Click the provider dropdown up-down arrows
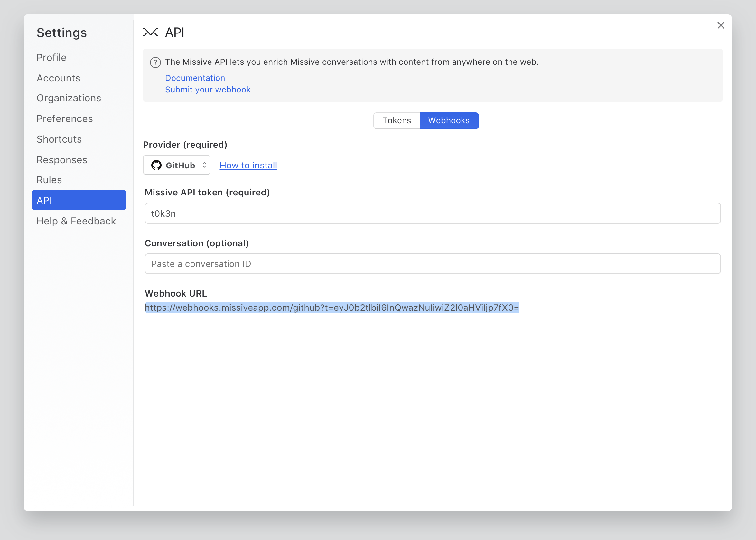 coord(204,165)
